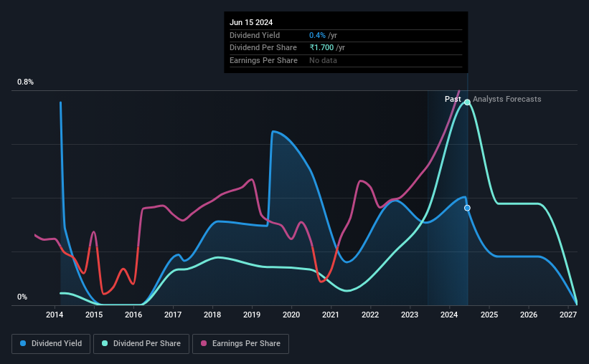This screenshot has height=364, width=589.
Task: Click the tooltip date 'Jun 15 2024'
Action: [251, 22]
